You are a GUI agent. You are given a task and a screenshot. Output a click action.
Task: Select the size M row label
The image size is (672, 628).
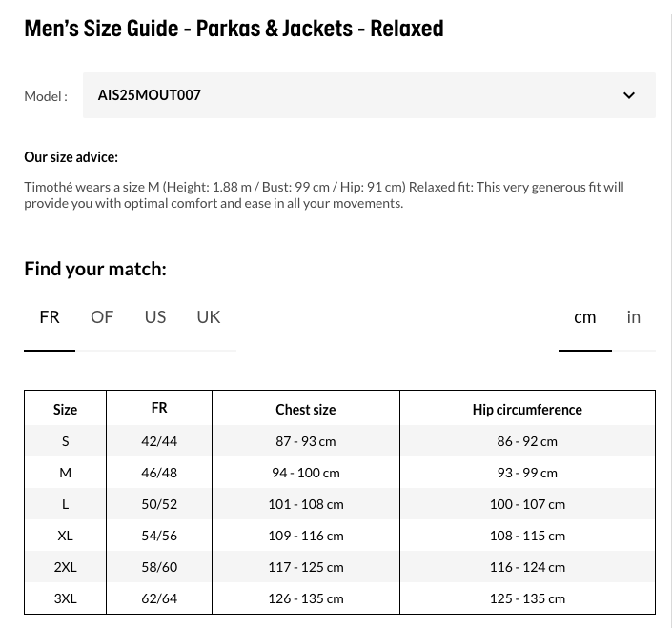click(65, 473)
